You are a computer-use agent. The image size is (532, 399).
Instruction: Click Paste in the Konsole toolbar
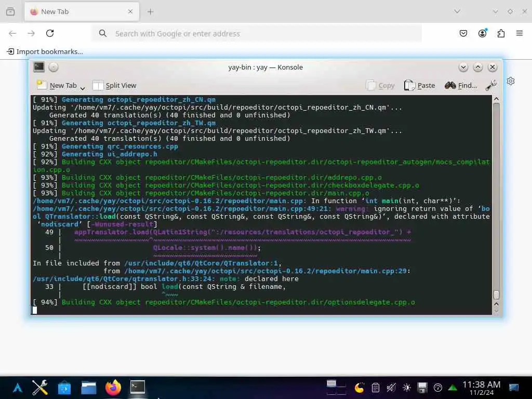pos(419,86)
